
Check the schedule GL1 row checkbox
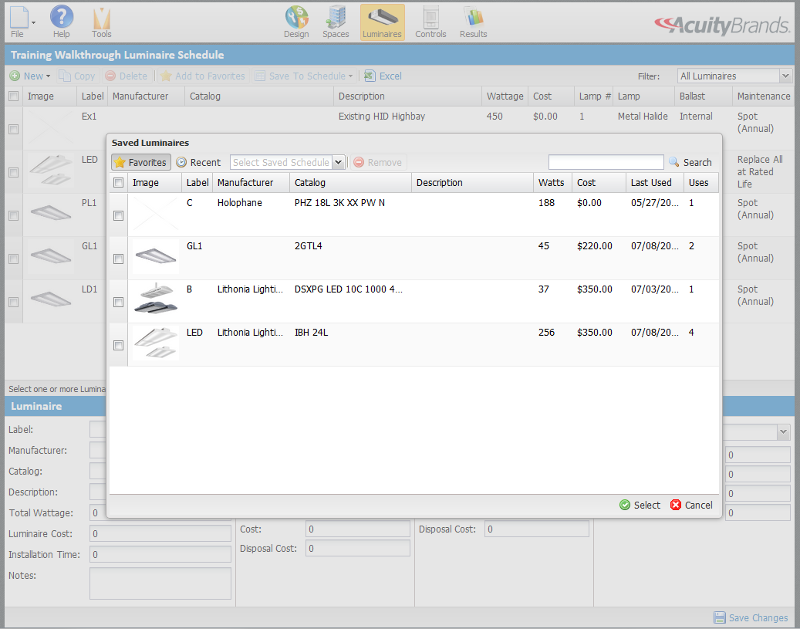point(14,259)
